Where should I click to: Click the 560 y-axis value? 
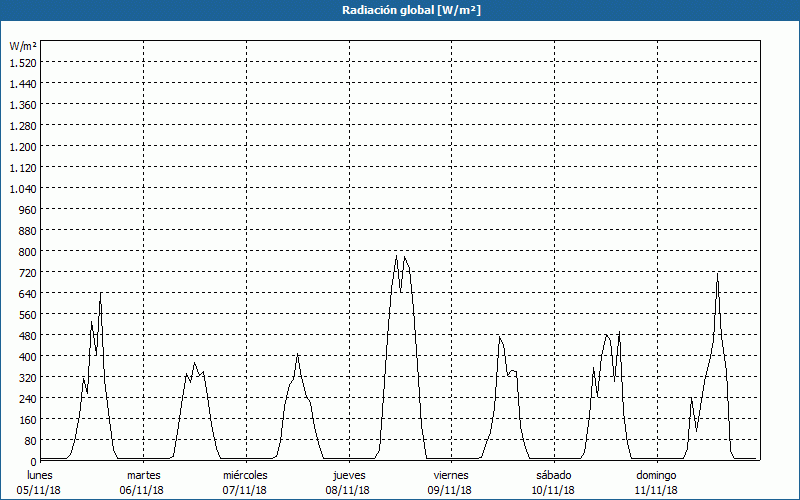[x=28, y=315]
